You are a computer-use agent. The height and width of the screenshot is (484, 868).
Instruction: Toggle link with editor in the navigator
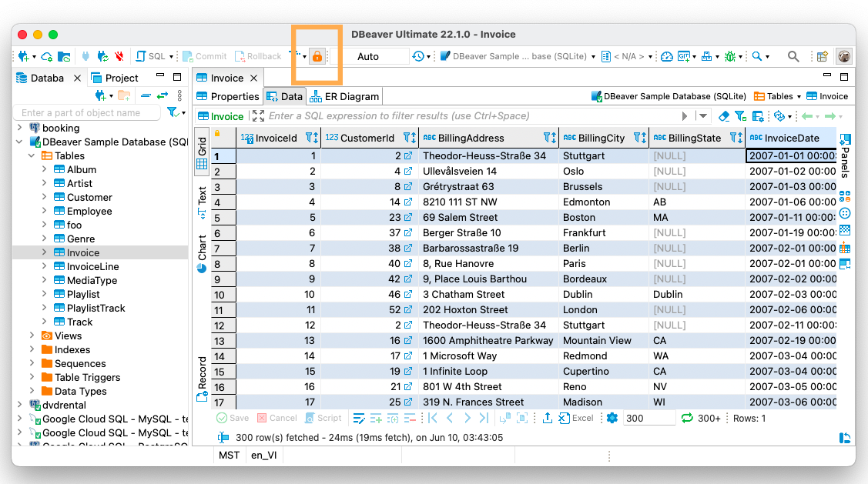coord(163,95)
